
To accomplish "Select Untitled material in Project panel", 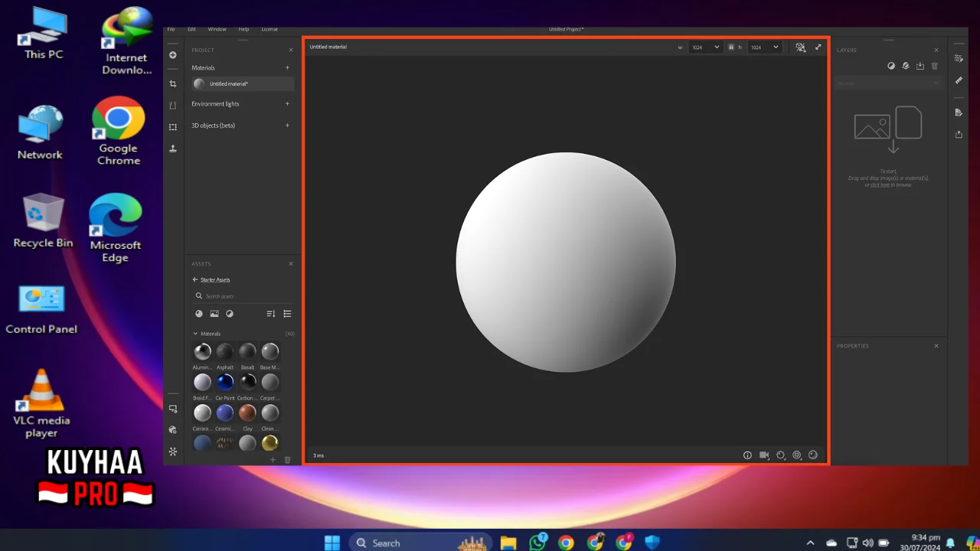I will pos(243,83).
